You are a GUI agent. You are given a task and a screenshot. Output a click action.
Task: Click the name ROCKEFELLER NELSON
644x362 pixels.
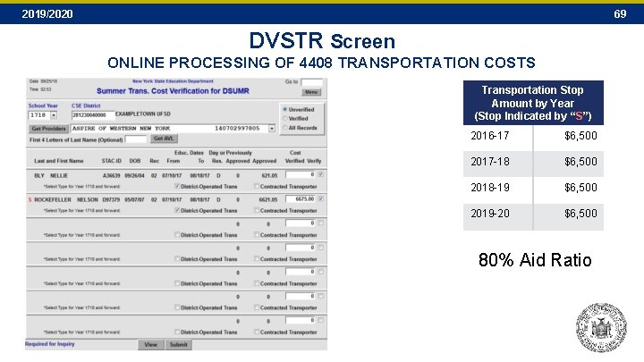point(66,200)
